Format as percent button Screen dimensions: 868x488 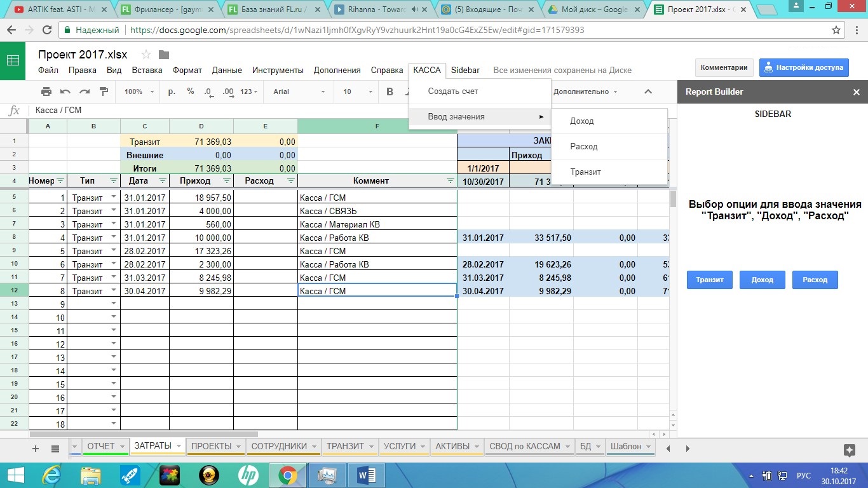(x=191, y=91)
